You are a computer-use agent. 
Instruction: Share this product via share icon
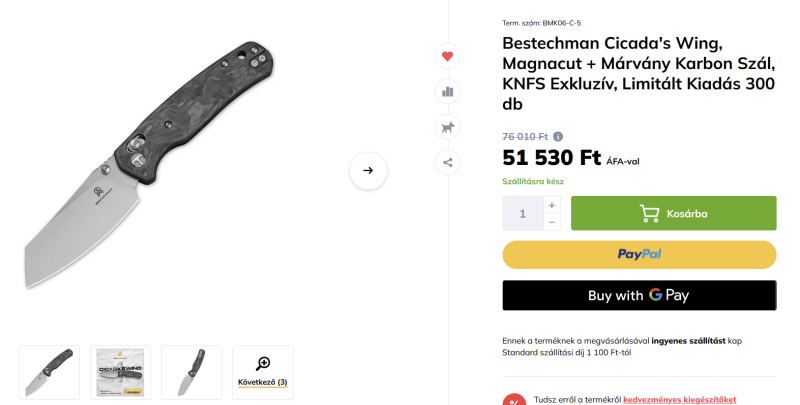pos(447,162)
